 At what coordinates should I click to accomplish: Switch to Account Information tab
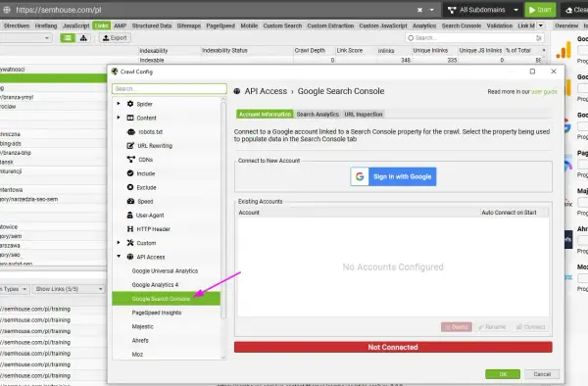coord(265,115)
